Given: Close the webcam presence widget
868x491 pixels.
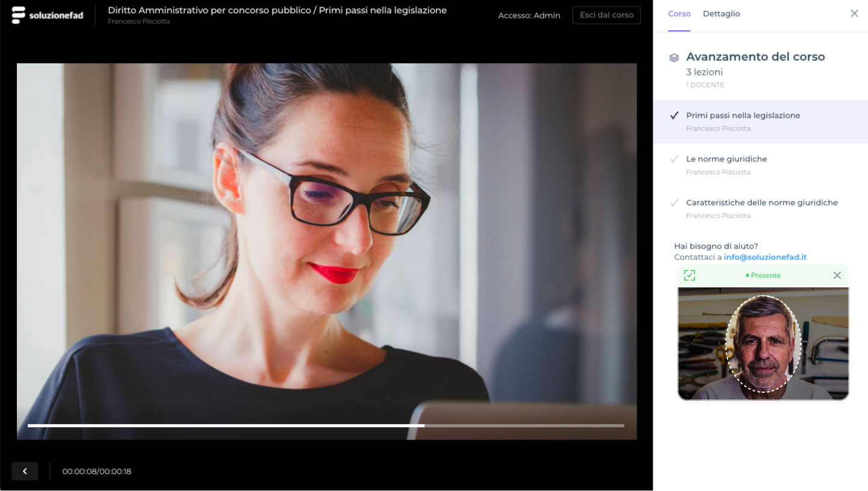Looking at the screenshot, I should click(837, 275).
